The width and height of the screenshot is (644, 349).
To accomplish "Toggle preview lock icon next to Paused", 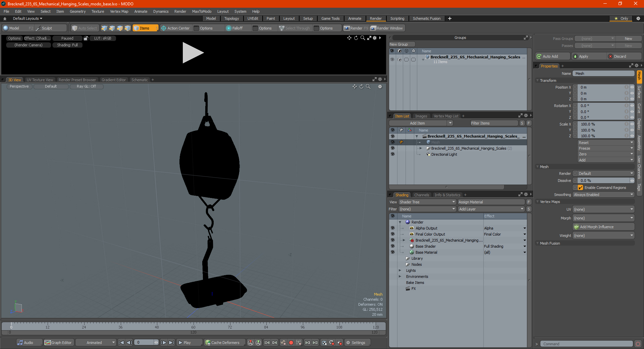I will [86, 38].
